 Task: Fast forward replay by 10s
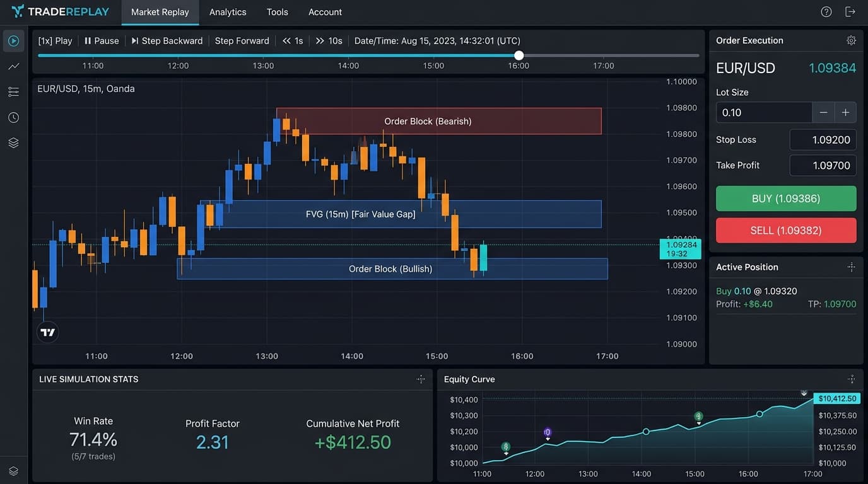(x=329, y=41)
